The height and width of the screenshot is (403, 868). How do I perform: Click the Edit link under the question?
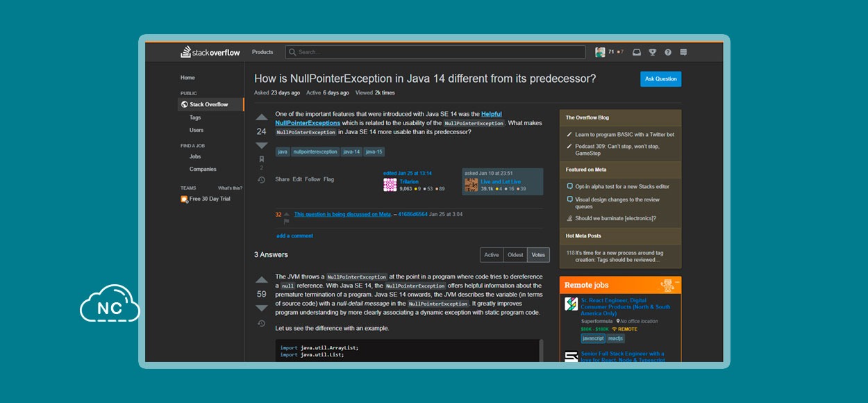pyautogui.click(x=297, y=179)
